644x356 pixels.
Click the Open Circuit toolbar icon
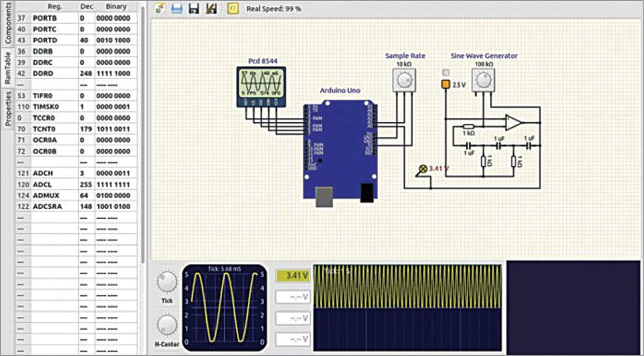[177, 9]
